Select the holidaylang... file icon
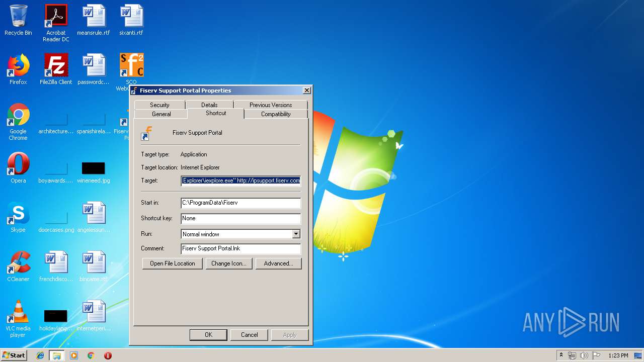The height and width of the screenshot is (362, 644). (x=56, y=320)
